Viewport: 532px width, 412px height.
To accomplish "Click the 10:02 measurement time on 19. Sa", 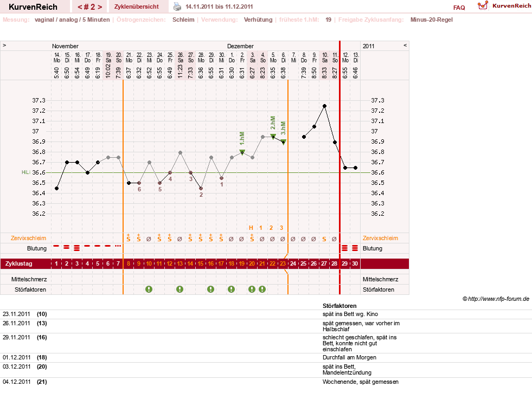I will point(108,71).
